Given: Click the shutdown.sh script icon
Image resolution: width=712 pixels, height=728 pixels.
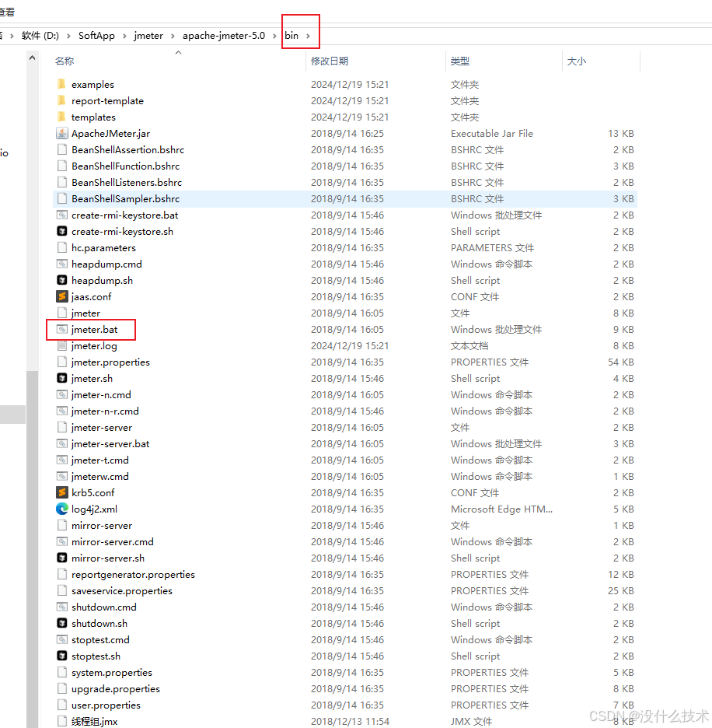Looking at the screenshot, I should pos(61,623).
